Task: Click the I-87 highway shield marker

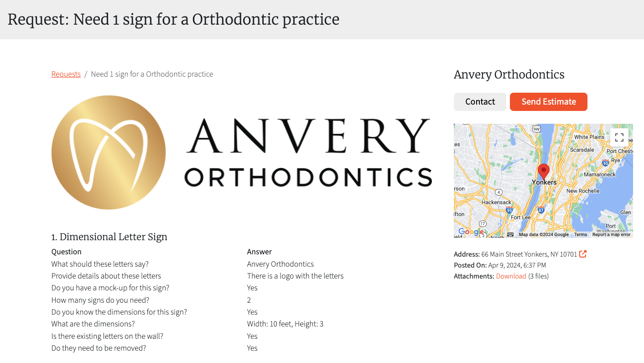Action: pos(541,210)
